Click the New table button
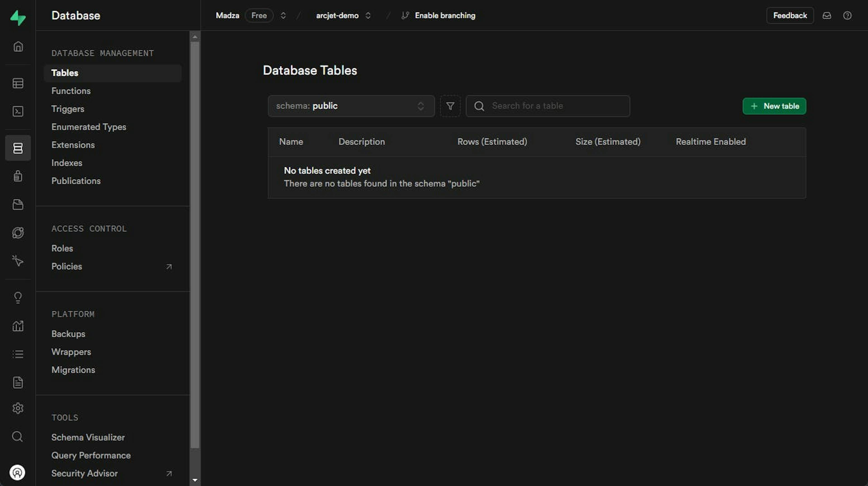Image resolution: width=868 pixels, height=486 pixels. click(x=774, y=106)
